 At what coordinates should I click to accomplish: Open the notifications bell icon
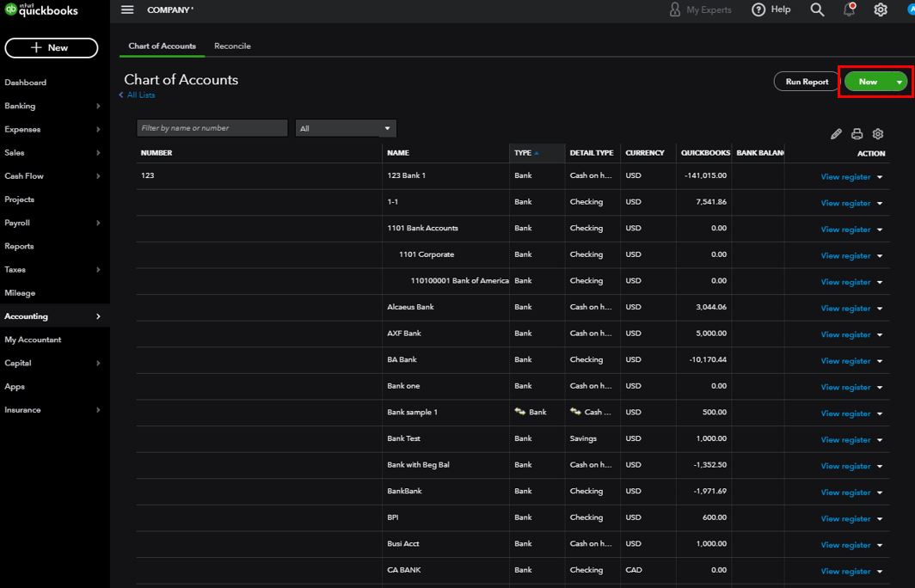coord(849,9)
